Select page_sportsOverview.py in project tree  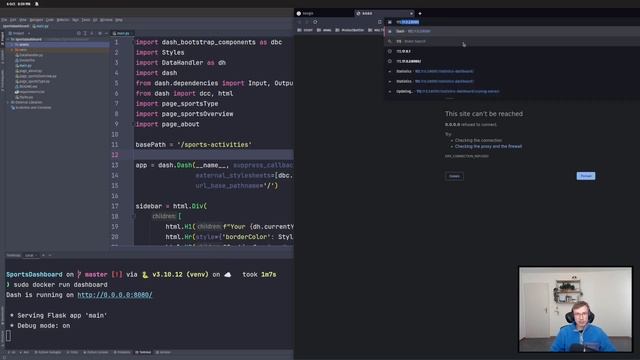tap(36, 76)
